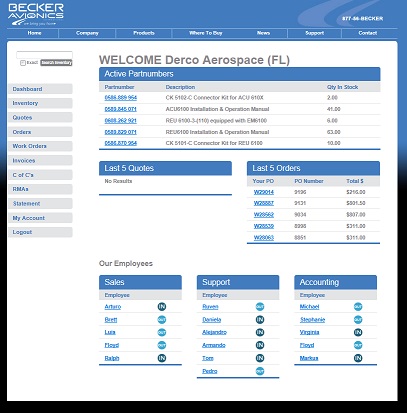Click the 877-56-BECKER phone number
The width and height of the screenshot is (407, 413).
coord(362,19)
